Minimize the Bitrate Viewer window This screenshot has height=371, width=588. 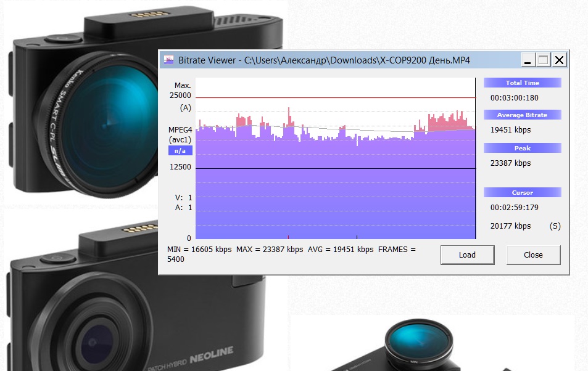click(528, 60)
